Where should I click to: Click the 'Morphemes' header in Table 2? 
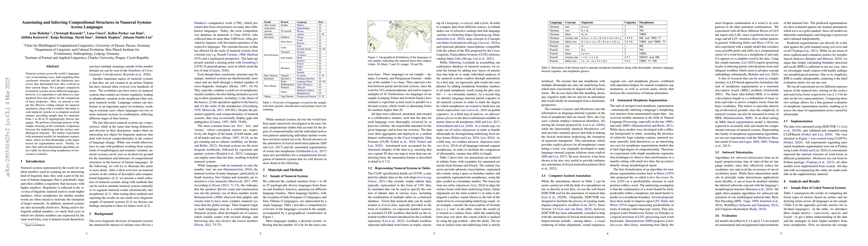[x=647, y=23]
